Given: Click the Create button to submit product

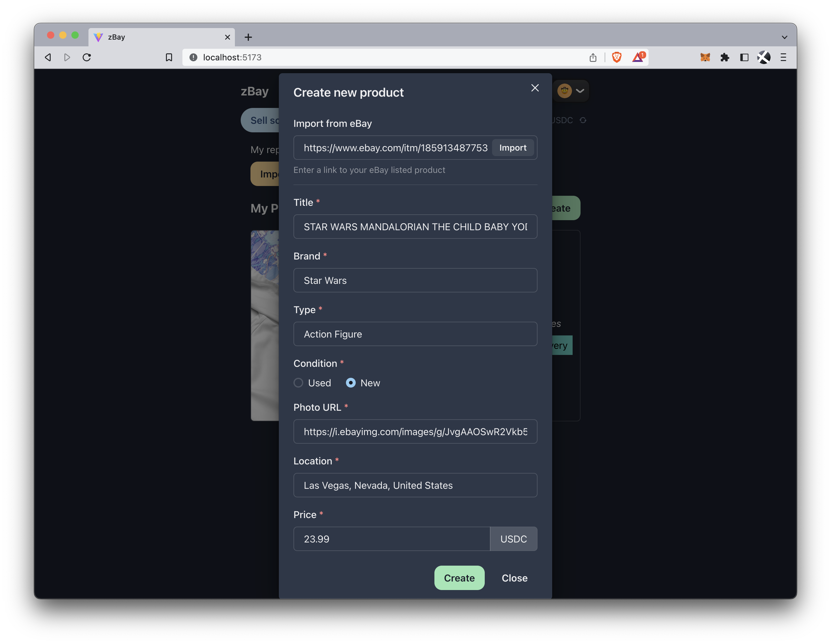Looking at the screenshot, I should 459,578.
